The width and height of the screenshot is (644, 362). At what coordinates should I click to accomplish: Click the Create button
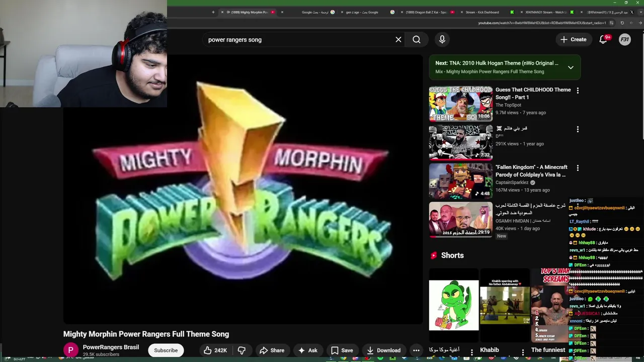coord(574,39)
